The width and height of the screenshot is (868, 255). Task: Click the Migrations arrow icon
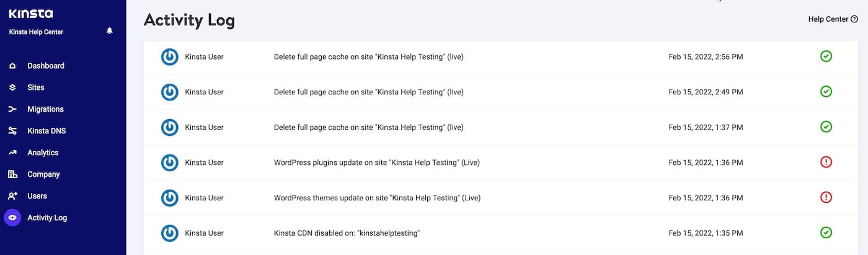pos(12,109)
